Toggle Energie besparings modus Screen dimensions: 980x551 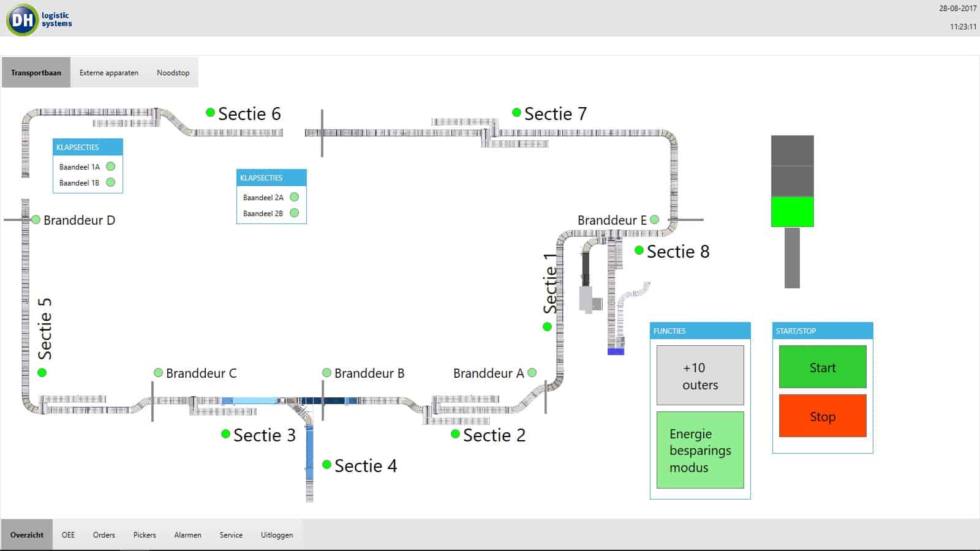click(700, 450)
